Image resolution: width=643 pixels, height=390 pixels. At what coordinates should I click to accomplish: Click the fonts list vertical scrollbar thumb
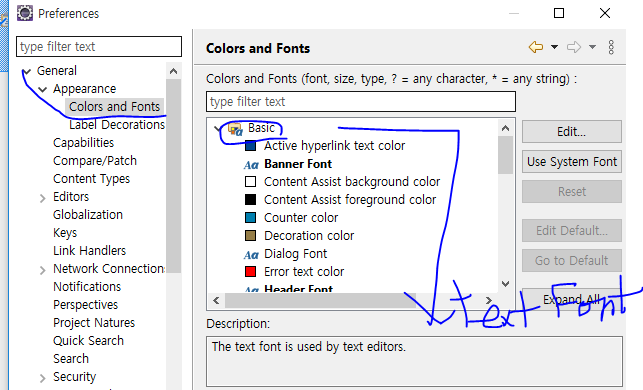(x=505, y=155)
